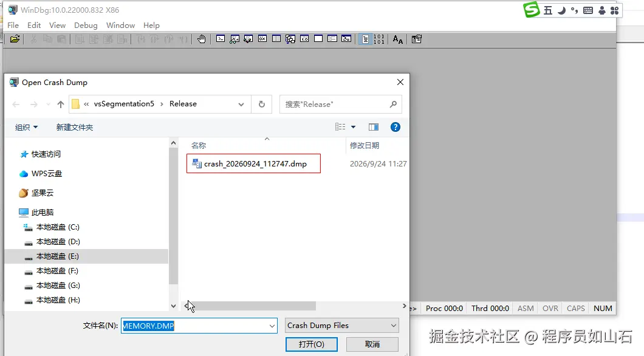Expand the address bar path history dropdown
644x356 pixels.
(x=241, y=104)
